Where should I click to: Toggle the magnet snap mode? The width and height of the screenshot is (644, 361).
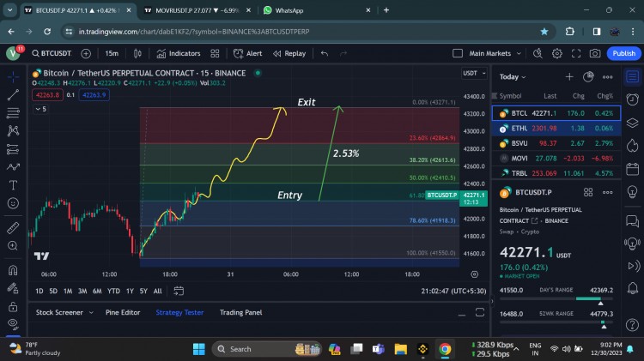(x=13, y=269)
